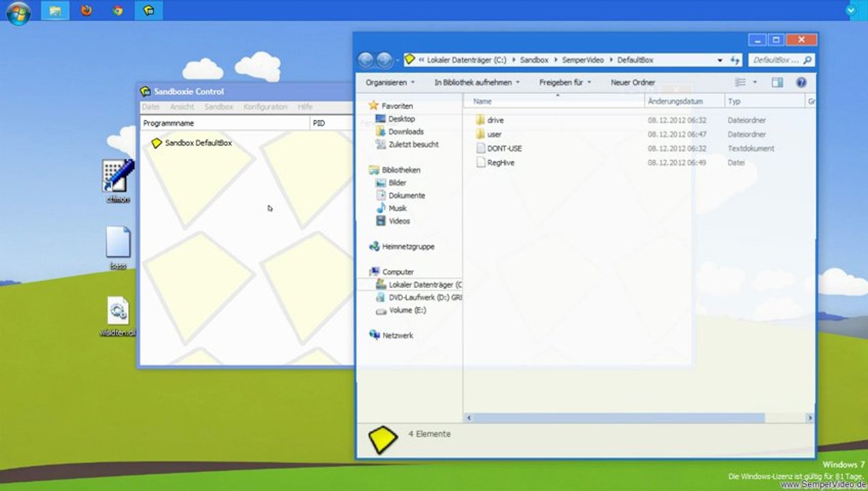The height and width of the screenshot is (491, 868).
Task: Open the Sandbox menu in Sandboxie
Action: click(218, 107)
